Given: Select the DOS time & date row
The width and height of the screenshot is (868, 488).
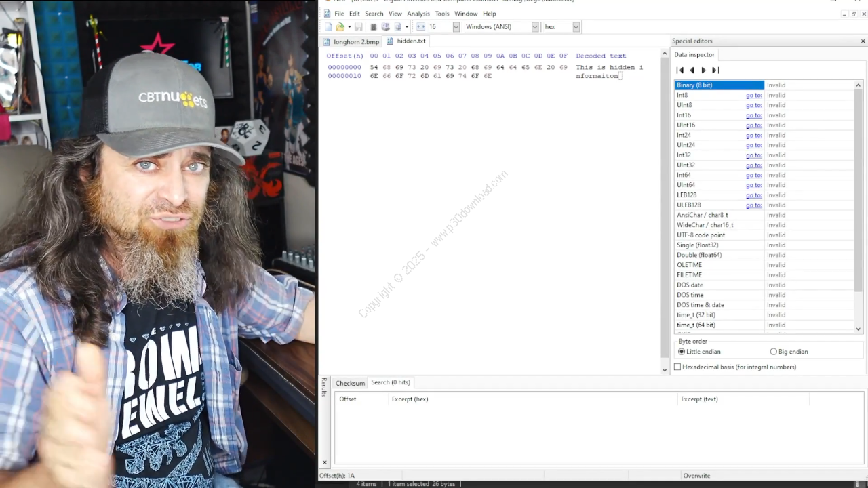Looking at the screenshot, I should click(764, 304).
